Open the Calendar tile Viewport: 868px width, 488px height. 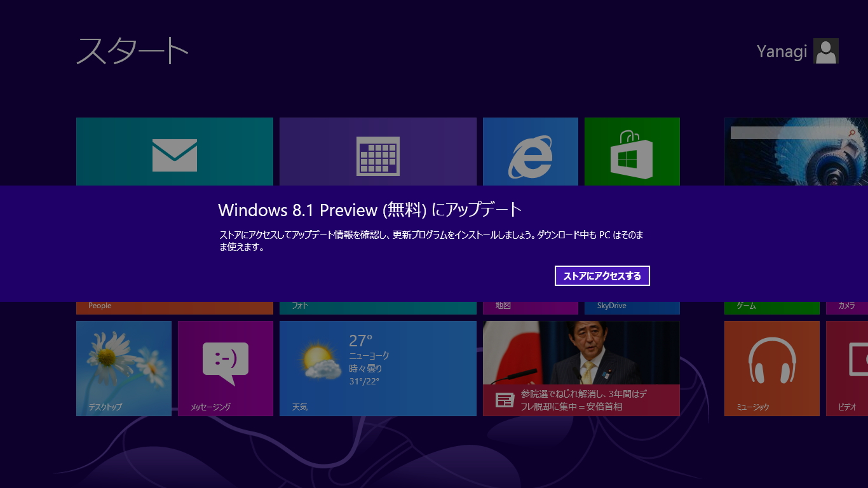(377, 151)
